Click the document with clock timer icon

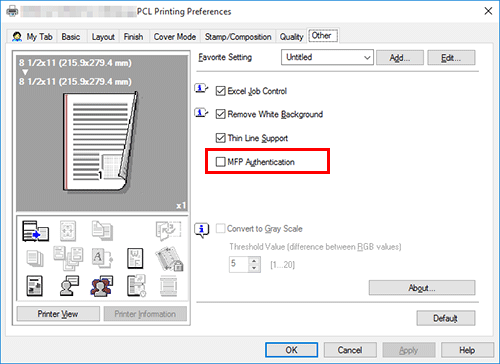(136, 286)
